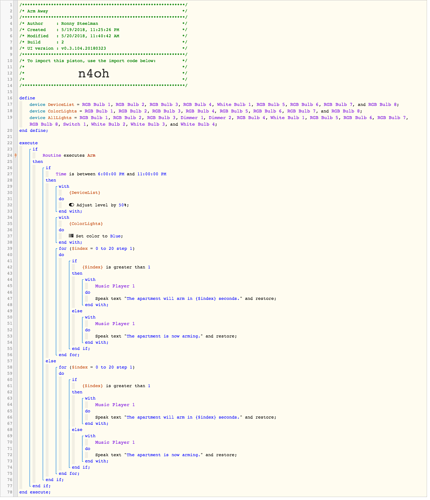Select Music Player 1 on line 70
The image size is (430, 500).
(x=115, y=442)
